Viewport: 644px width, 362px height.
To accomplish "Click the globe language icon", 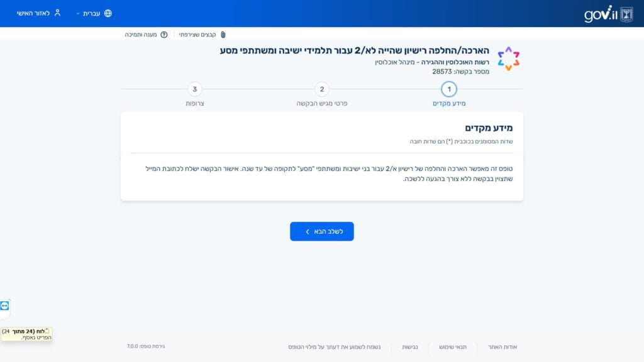I will tap(108, 13).
